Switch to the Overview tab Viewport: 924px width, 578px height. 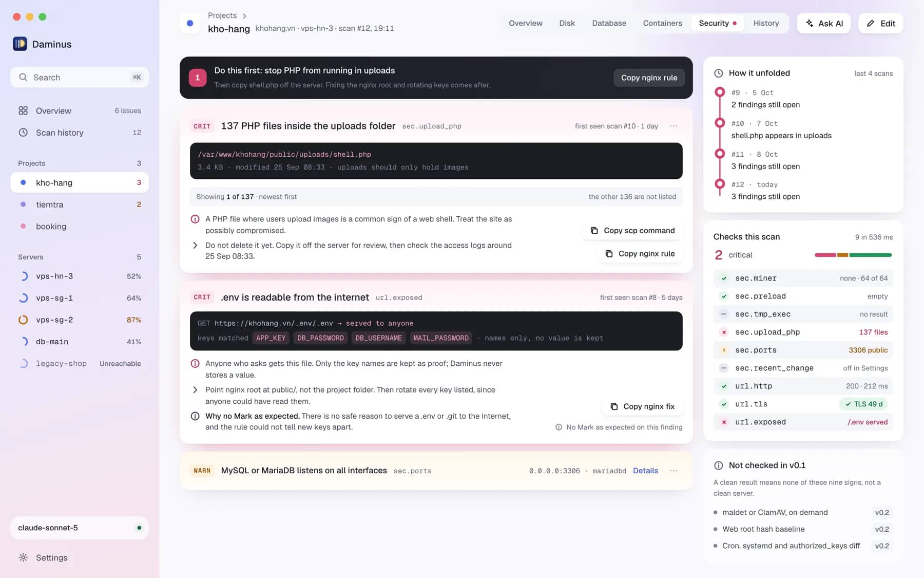525,23
